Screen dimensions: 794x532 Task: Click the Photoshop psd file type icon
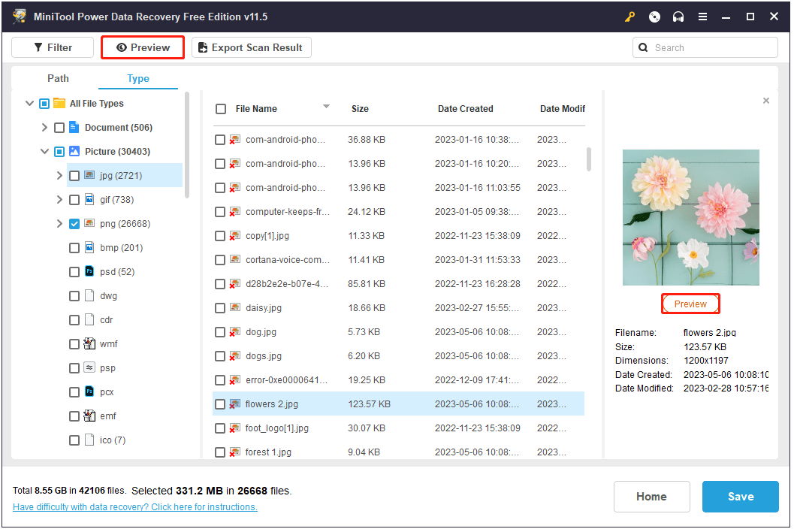(x=89, y=271)
